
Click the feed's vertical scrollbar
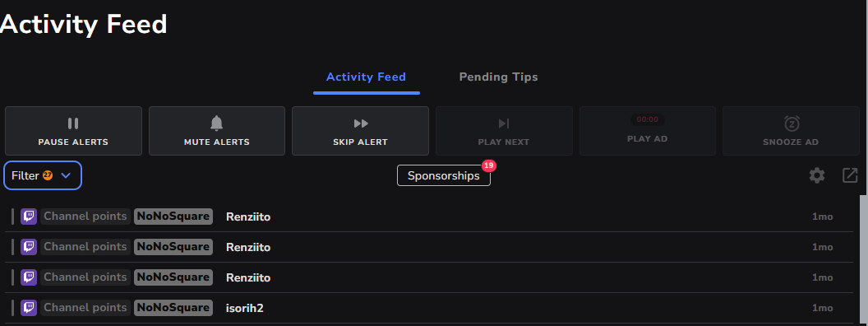click(864, 260)
